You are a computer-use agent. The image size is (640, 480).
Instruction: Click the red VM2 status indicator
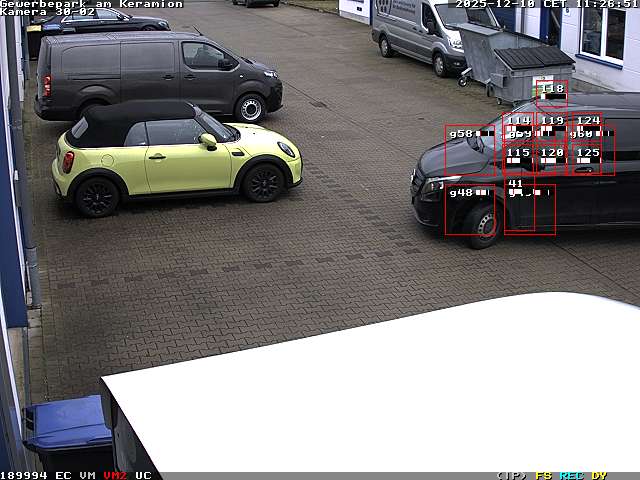[x=115, y=475]
